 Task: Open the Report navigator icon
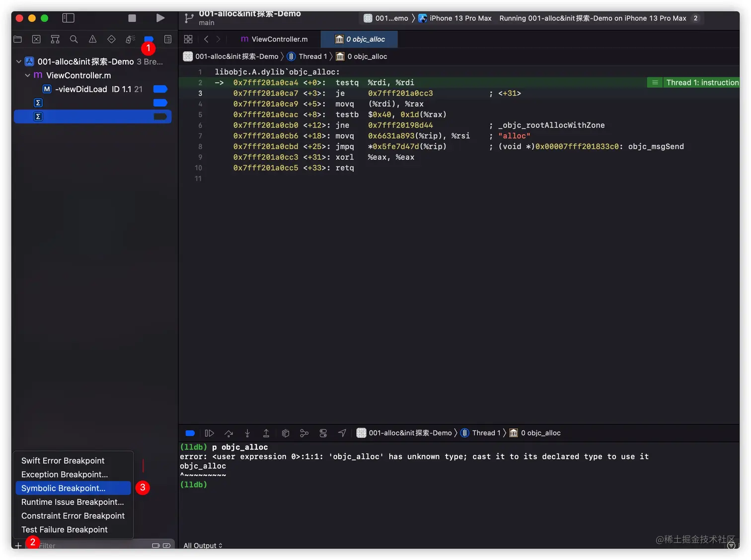[168, 39]
